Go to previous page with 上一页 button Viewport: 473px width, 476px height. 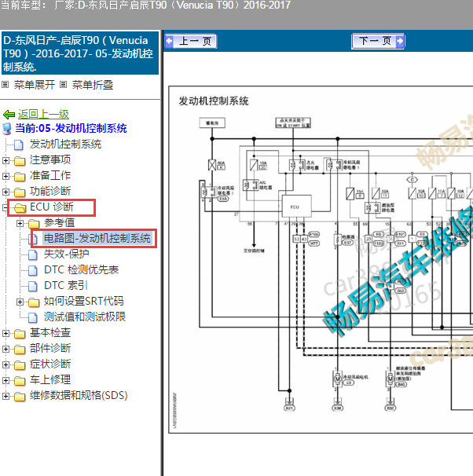pyautogui.click(x=191, y=41)
